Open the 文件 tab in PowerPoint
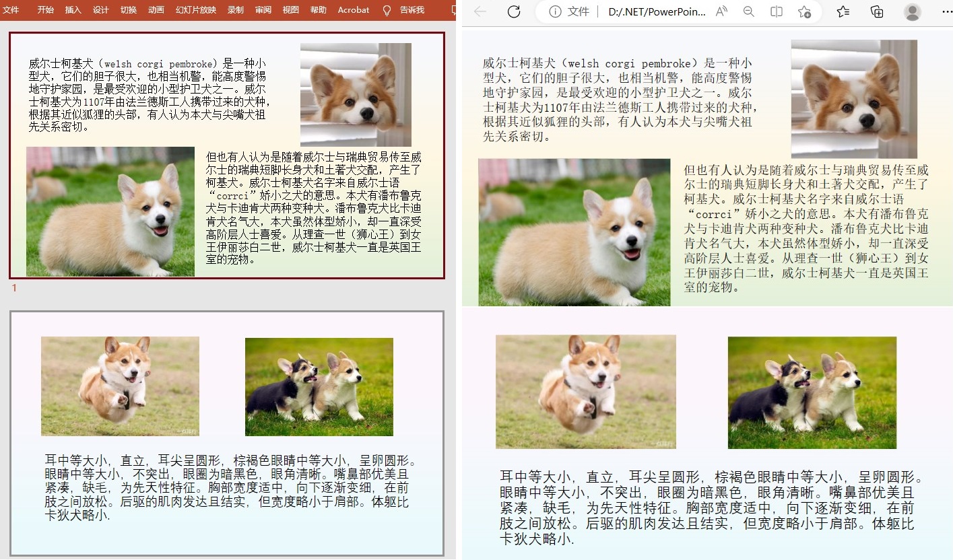 [x=11, y=10]
